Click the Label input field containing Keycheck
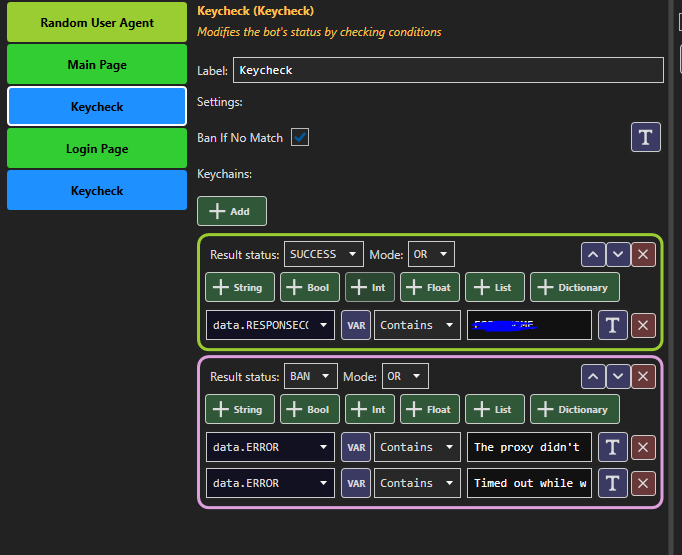This screenshot has width=682, height=555. pyautogui.click(x=448, y=70)
